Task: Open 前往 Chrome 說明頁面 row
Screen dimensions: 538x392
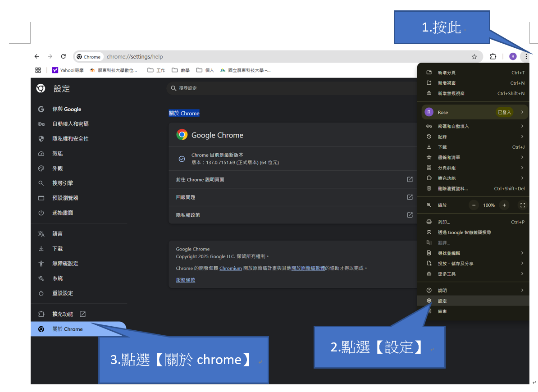Action: click(293, 179)
